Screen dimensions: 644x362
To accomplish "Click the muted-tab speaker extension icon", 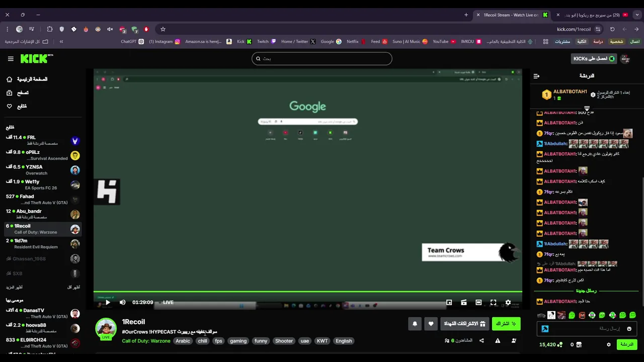I will point(110,29).
